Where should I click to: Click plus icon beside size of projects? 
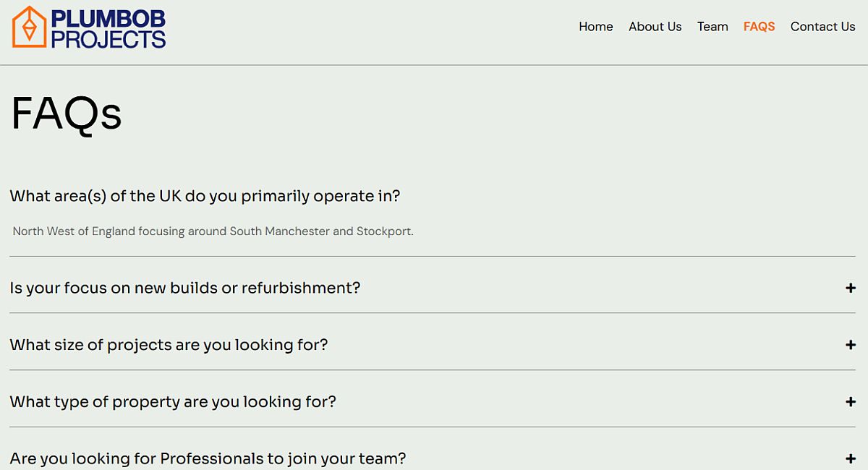click(x=850, y=345)
